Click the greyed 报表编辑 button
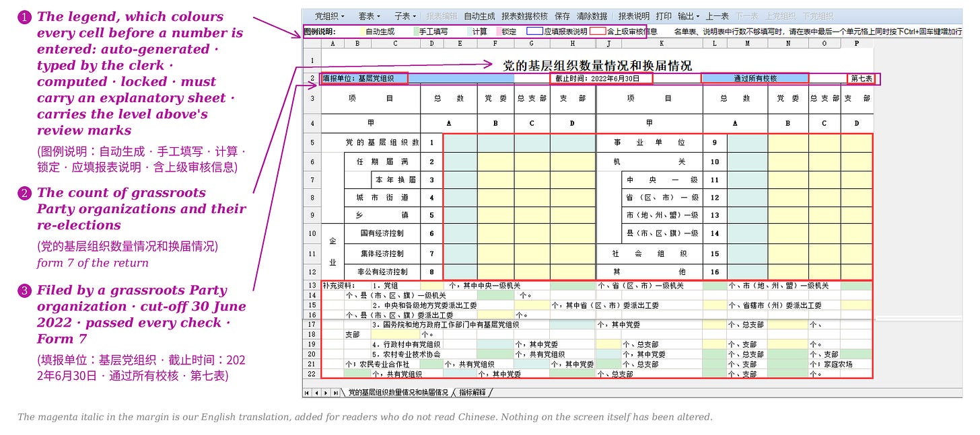This screenshot has height=435, width=980. pyautogui.click(x=442, y=16)
